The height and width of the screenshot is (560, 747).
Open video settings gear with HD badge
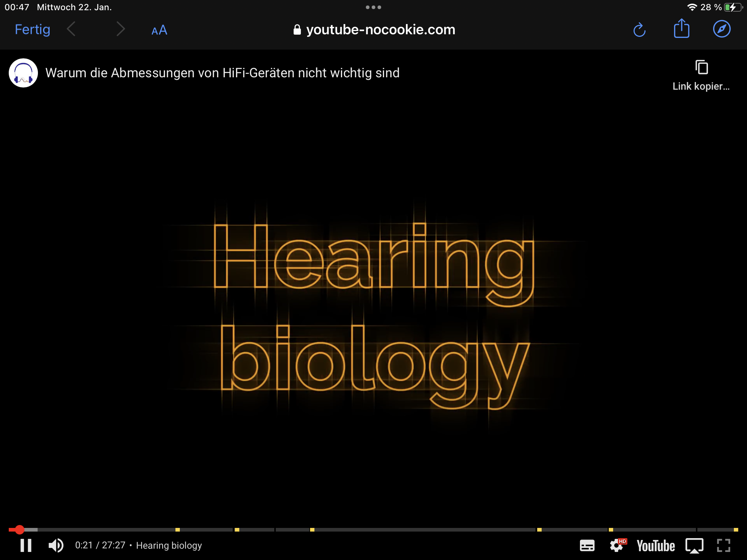point(618,545)
